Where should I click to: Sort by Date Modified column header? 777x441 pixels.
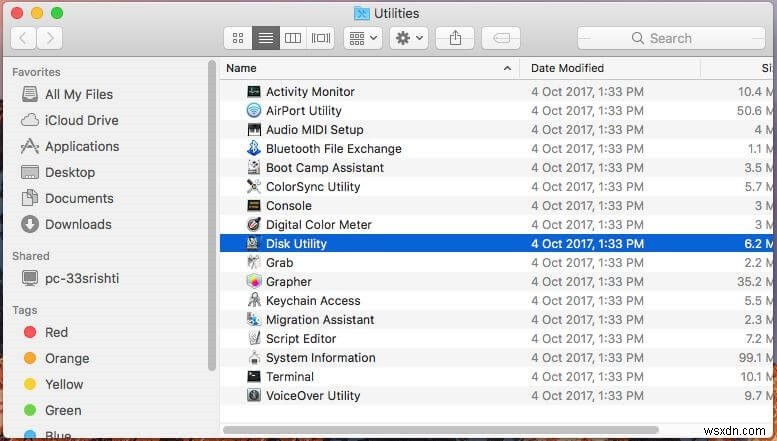tap(610, 68)
